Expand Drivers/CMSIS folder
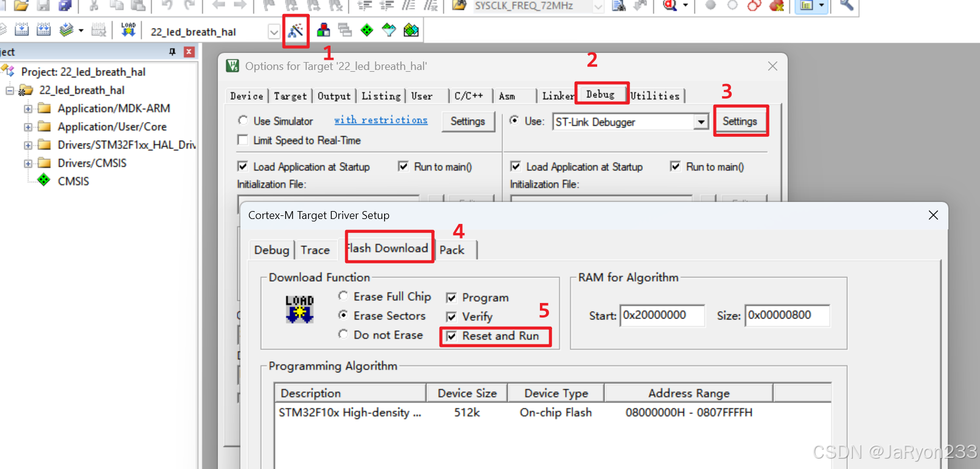980x469 pixels. (28, 164)
